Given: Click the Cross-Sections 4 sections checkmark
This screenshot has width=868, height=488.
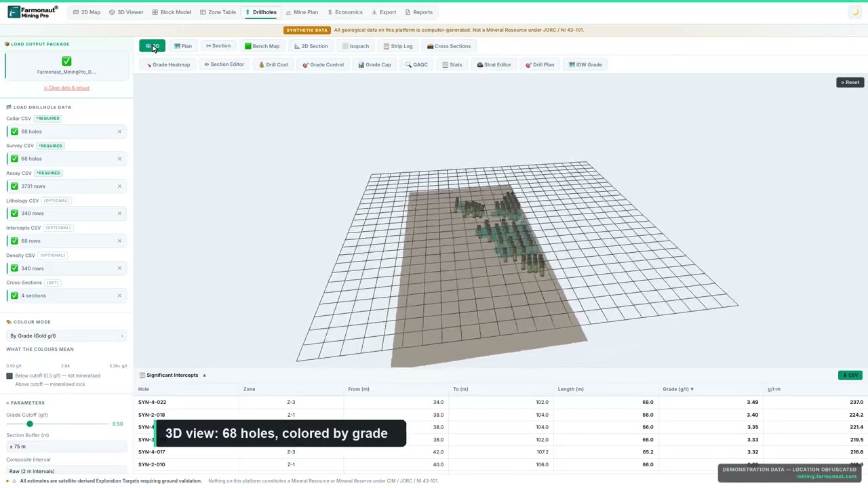Looking at the screenshot, I should click(14, 296).
